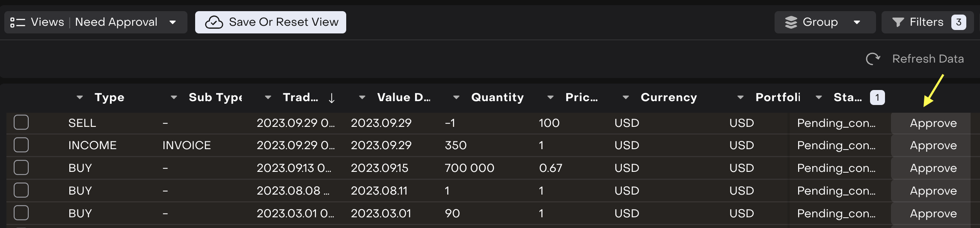
Task: Open the Currency column header menu
Action: tap(626, 98)
